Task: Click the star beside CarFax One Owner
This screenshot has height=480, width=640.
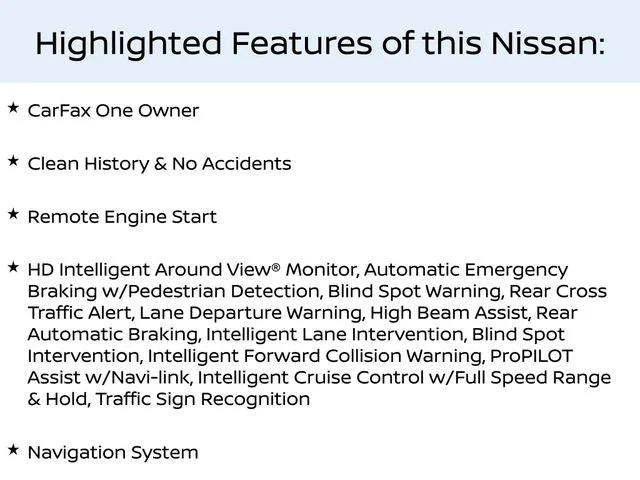Action: 13,108
